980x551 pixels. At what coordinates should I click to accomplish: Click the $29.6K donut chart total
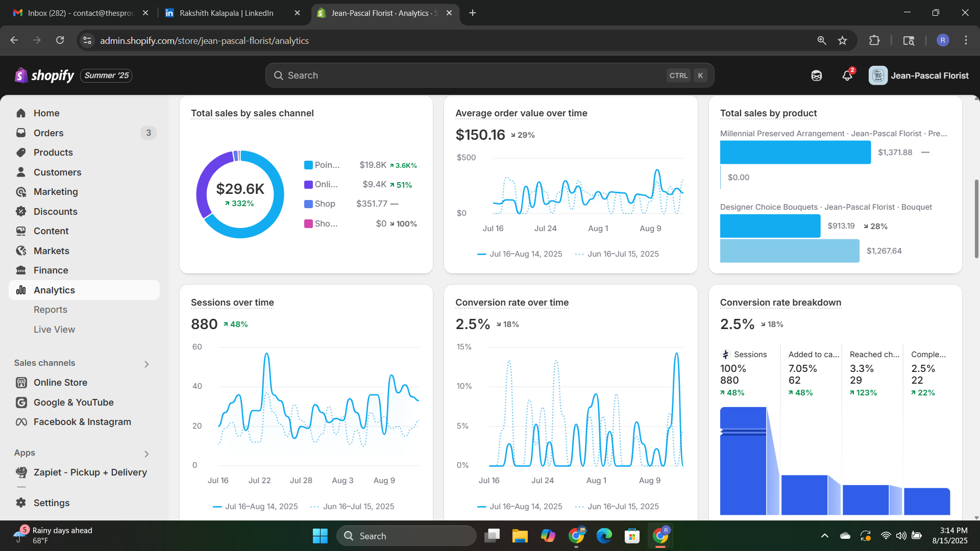coord(240,189)
